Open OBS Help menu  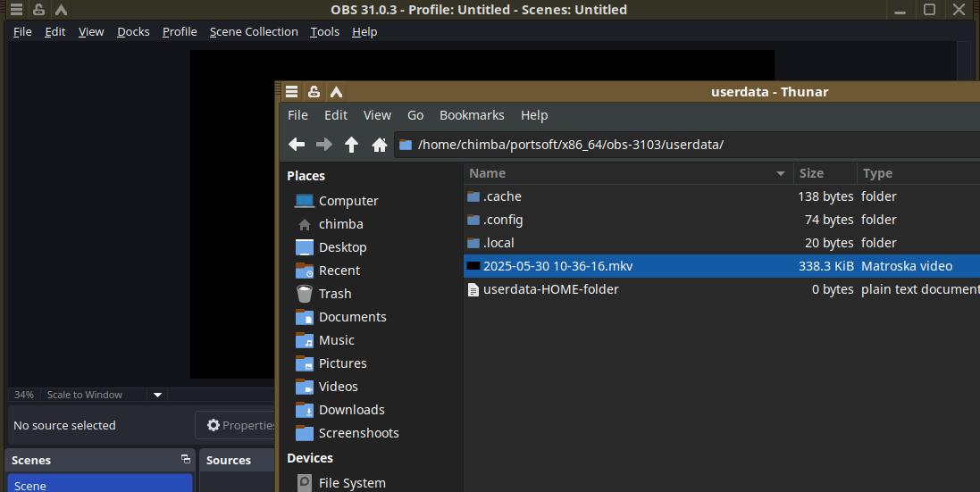click(364, 31)
